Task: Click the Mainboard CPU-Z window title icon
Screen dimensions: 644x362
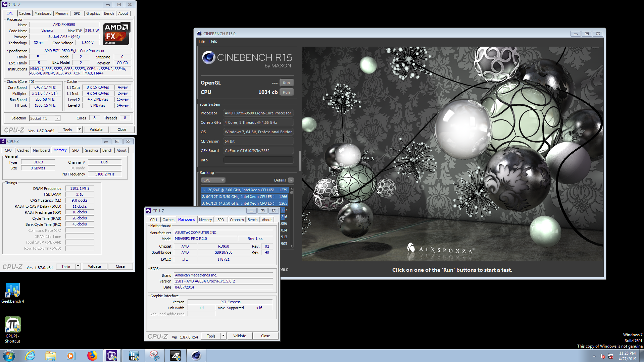Action: [148, 211]
